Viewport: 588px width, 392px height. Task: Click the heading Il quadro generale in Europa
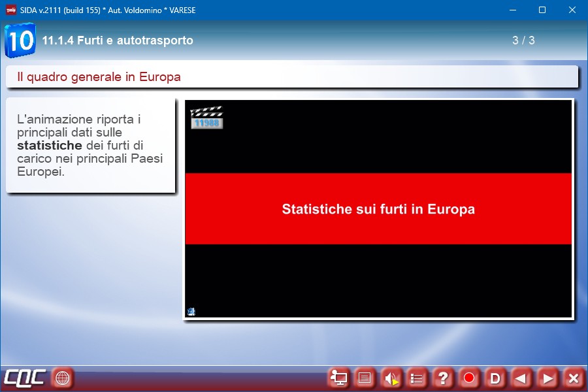click(x=99, y=77)
